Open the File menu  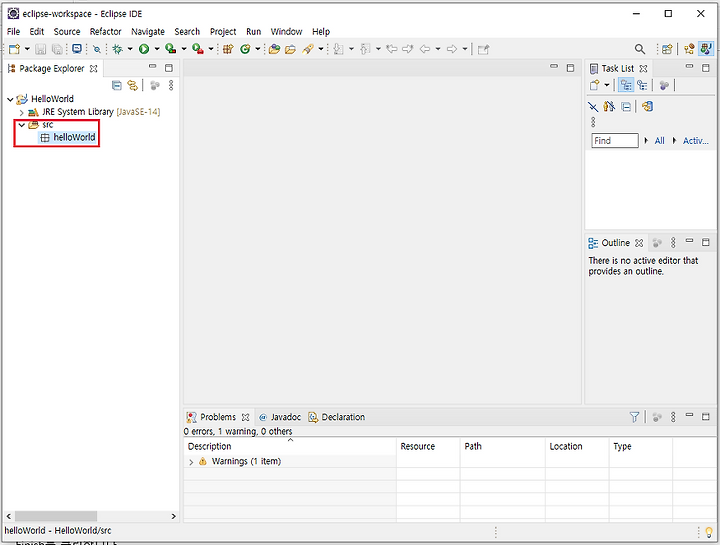pyautogui.click(x=13, y=32)
